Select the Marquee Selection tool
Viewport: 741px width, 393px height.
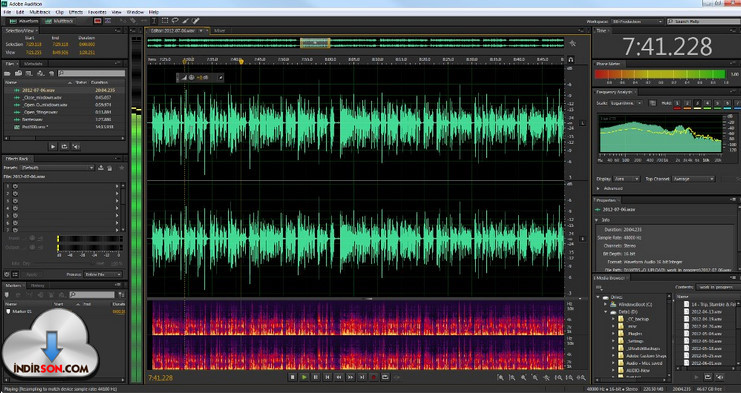[x=165, y=21]
